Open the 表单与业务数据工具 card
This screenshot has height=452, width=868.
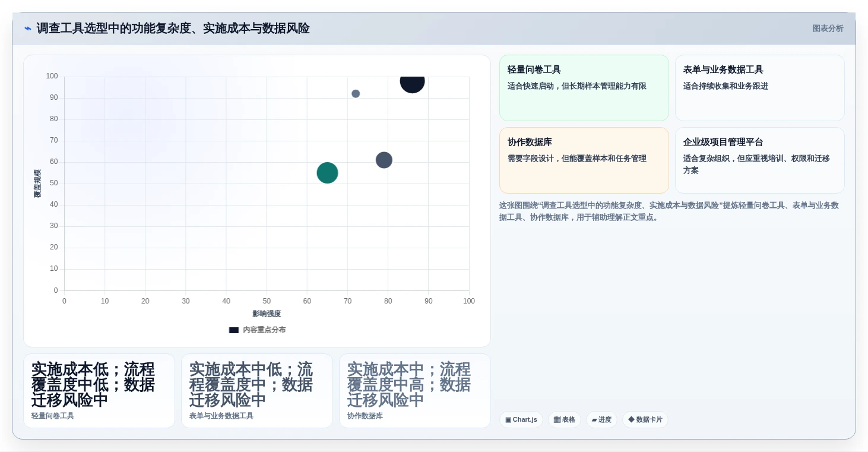click(x=760, y=88)
